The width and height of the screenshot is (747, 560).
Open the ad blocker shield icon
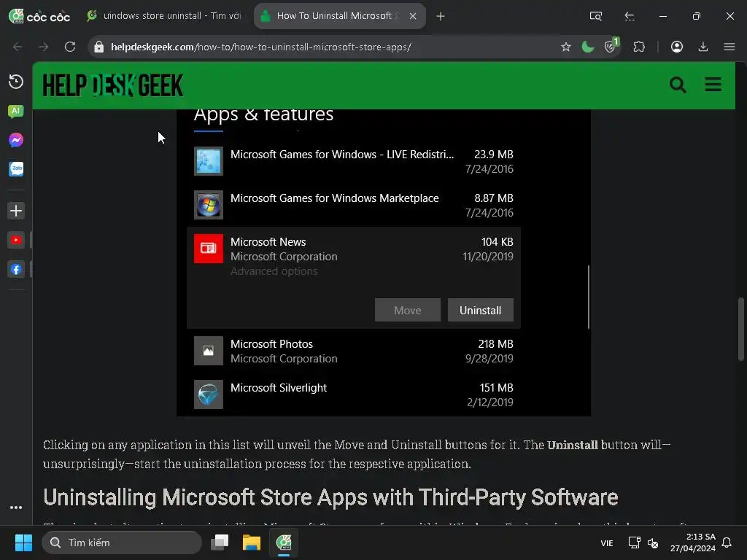tap(611, 46)
